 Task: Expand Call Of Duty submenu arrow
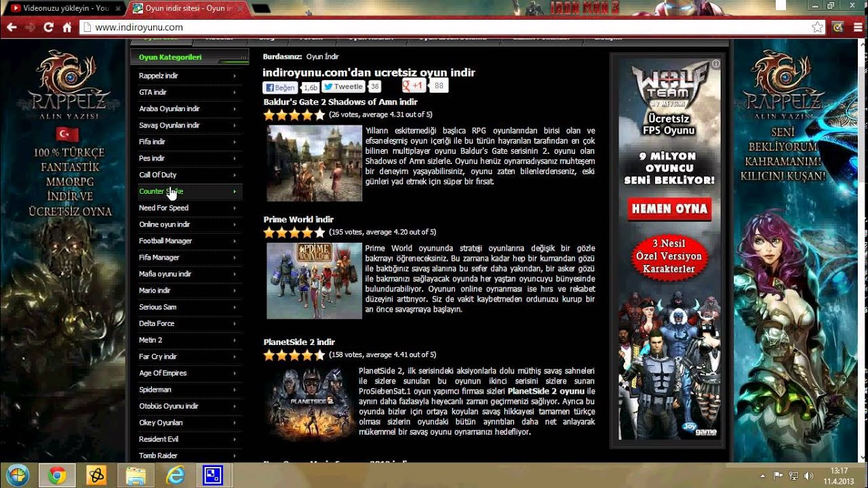pos(235,175)
